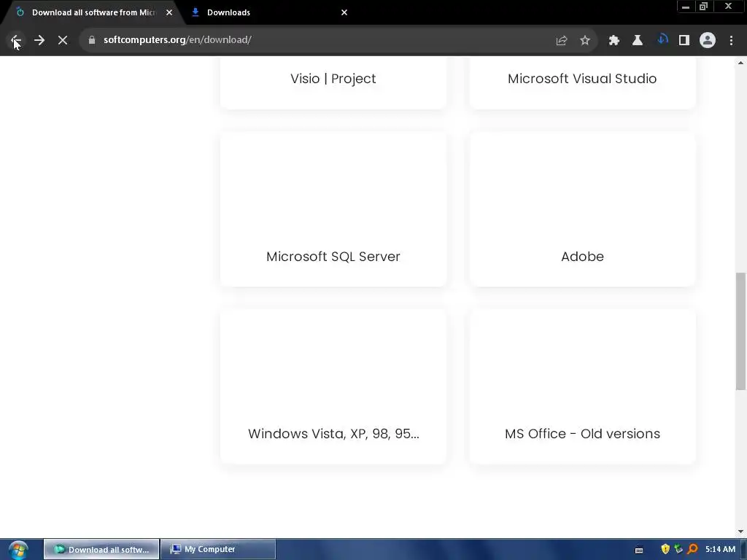Open the Adobe card

click(582, 209)
